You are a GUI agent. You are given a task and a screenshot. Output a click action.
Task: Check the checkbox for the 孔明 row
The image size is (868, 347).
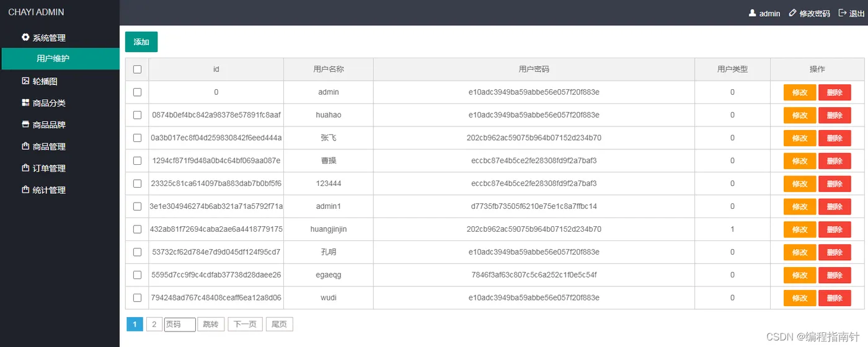(137, 252)
